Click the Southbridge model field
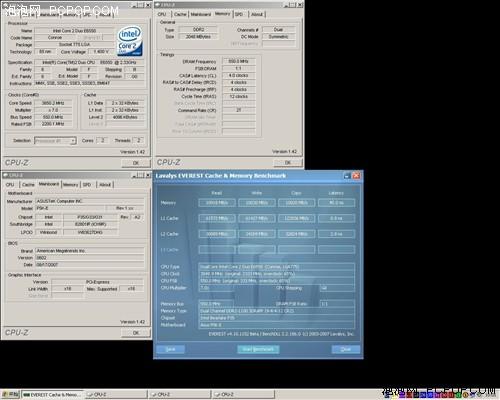The image size is (500, 400). tap(90, 224)
